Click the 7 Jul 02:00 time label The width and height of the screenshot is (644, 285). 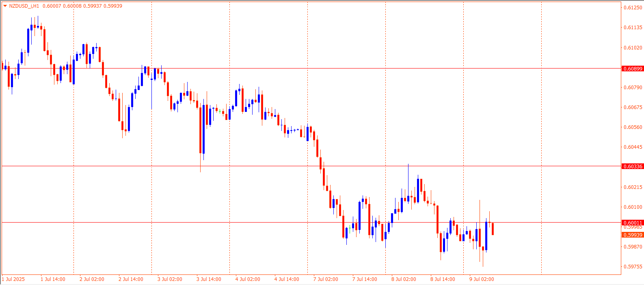pyautogui.click(x=326, y=279)
